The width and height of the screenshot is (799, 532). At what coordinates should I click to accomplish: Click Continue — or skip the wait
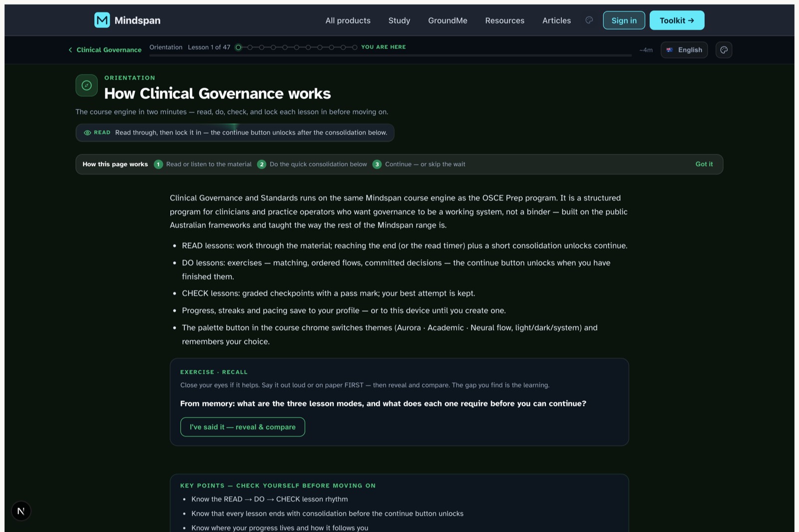tap(425, 164)
